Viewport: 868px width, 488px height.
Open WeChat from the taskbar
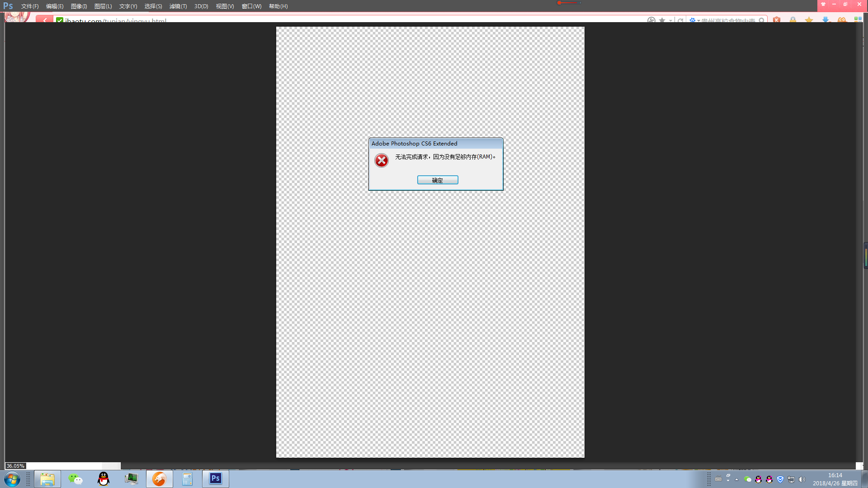pos(75,479)
